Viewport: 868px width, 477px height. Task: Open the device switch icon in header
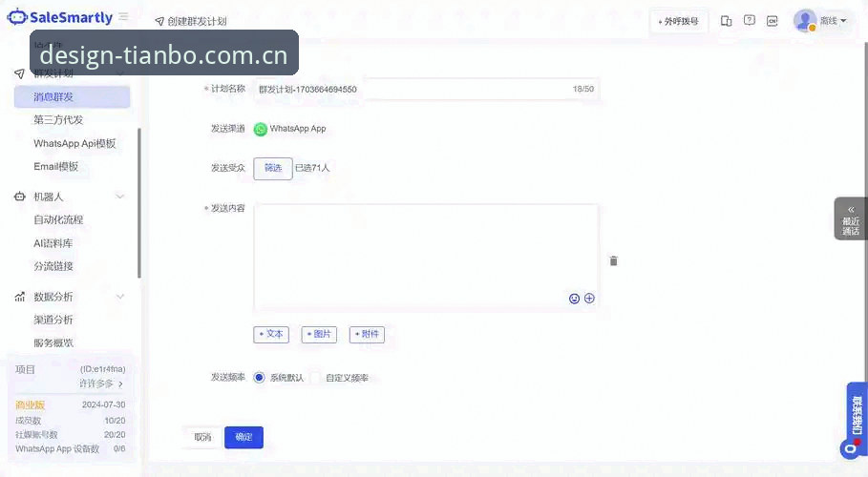pos(726,21)
